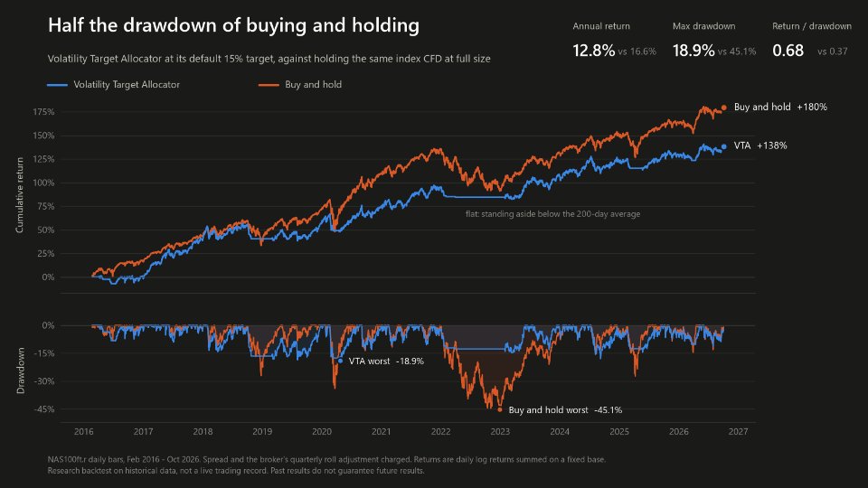
Task: Click the 12.8% annual return value
Action: [x=593, y=51]
